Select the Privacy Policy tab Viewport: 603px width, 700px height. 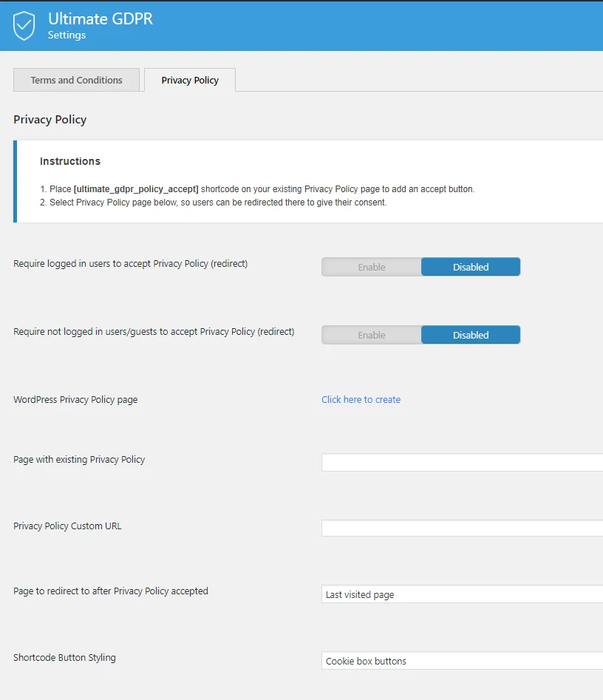[x=189, y=80]
